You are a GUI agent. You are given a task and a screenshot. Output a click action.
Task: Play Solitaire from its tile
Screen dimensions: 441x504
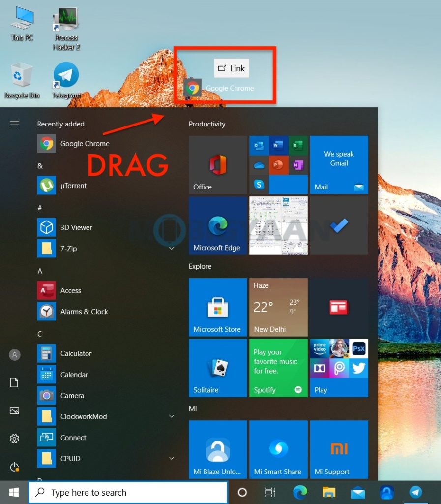[218, 368]
